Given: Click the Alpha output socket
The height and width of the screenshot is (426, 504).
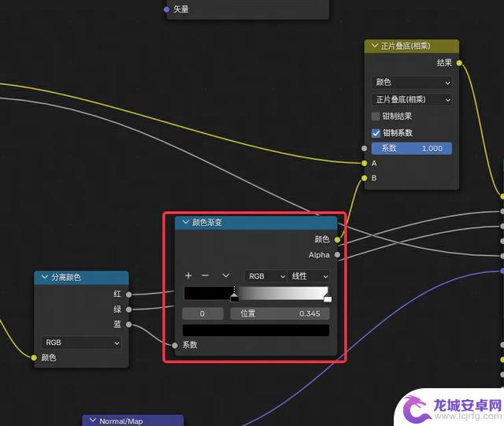Looking at the screenshot, I should pos(337,254).
